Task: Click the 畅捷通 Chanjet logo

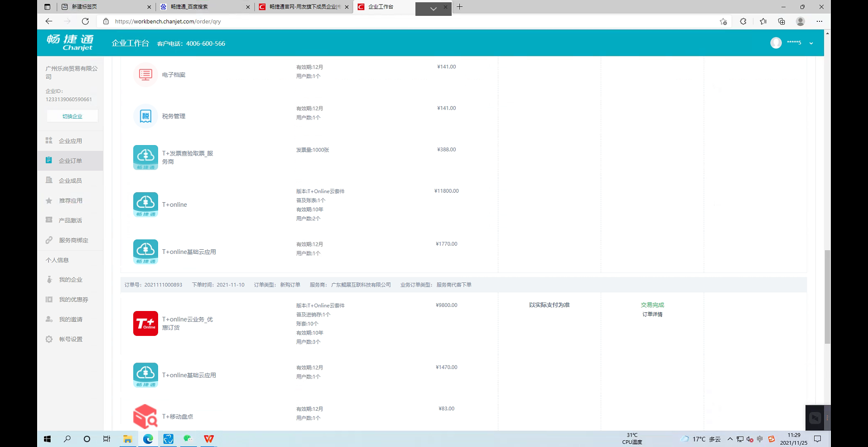Action: (70, 43)
